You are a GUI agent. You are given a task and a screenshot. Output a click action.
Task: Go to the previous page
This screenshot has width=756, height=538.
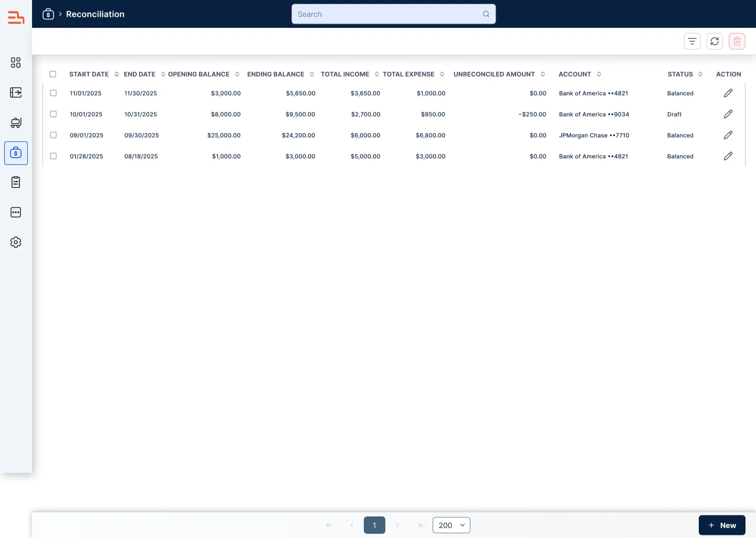352,525
